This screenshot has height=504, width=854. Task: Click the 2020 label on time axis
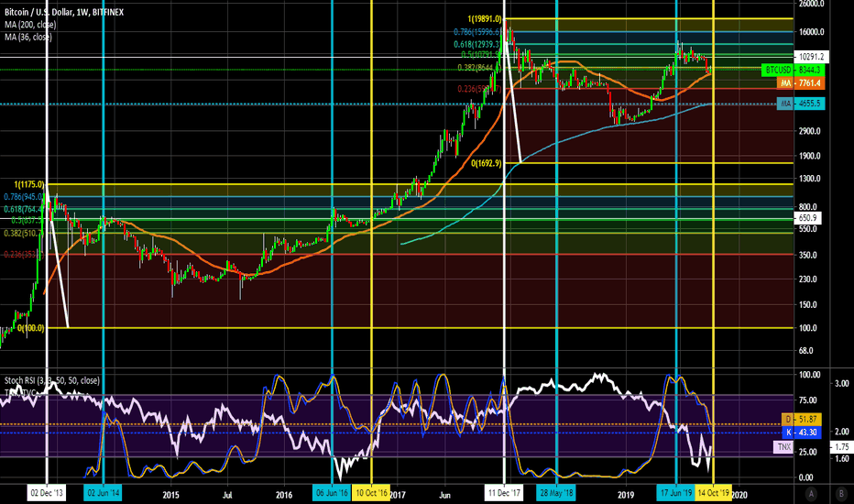tap(739, 495)
